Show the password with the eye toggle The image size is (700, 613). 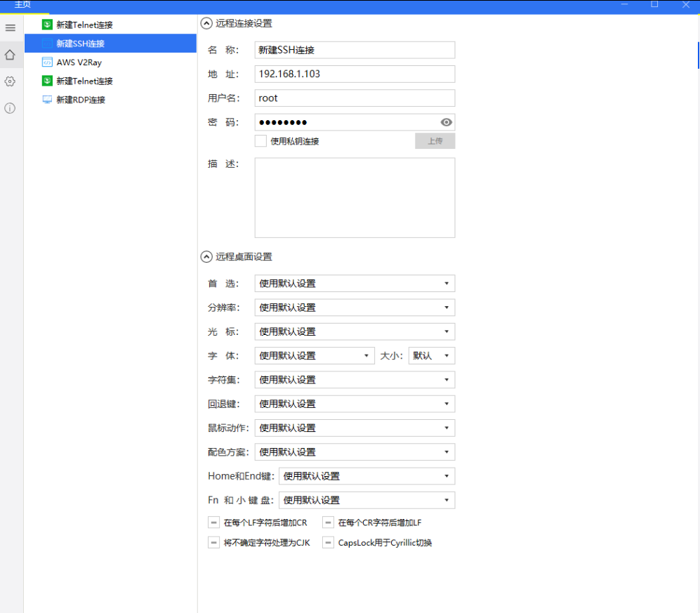445,121
